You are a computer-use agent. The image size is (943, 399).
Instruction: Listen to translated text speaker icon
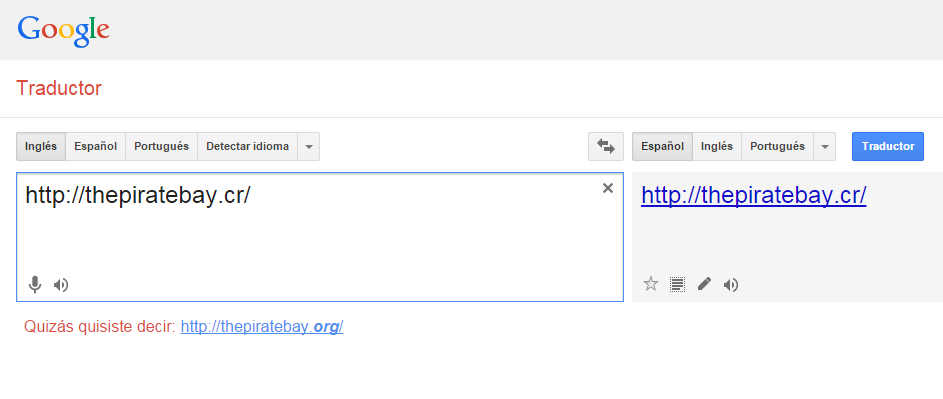(x=731, y=285)
